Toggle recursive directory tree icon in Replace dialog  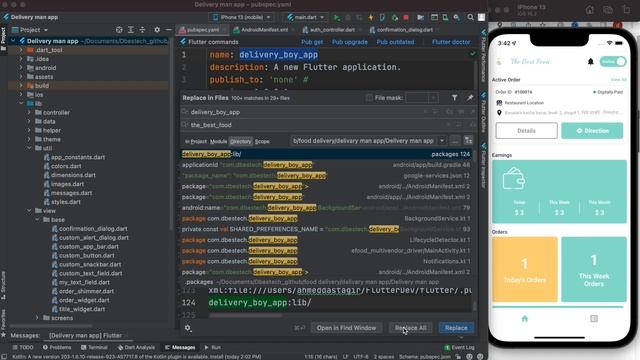coord(468,141)
